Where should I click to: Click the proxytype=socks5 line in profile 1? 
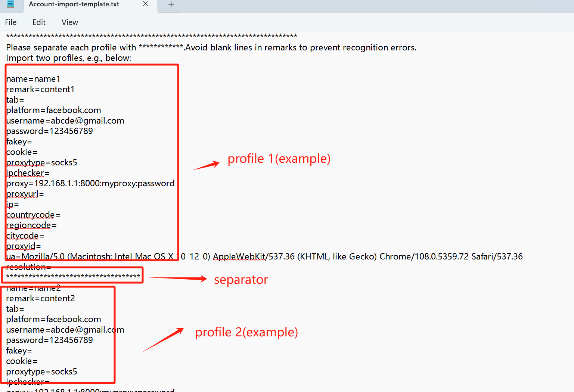tap(41, 162)
